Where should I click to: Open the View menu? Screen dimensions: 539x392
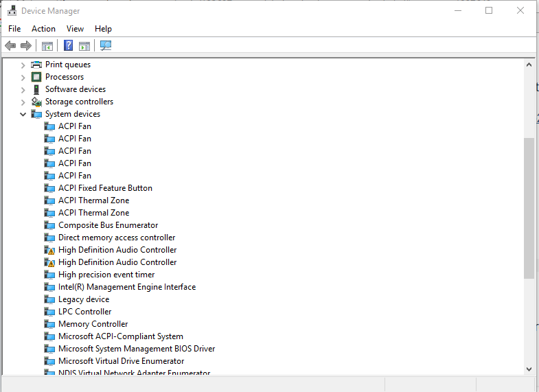[75, 29]
